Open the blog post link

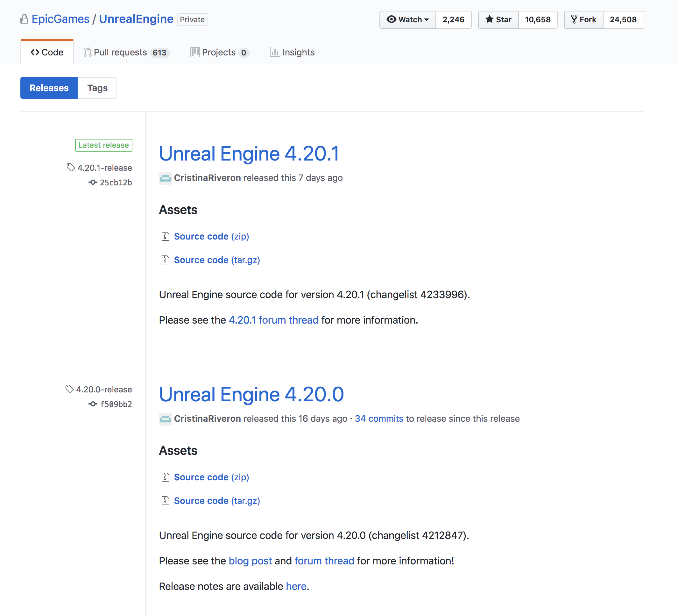250,561
